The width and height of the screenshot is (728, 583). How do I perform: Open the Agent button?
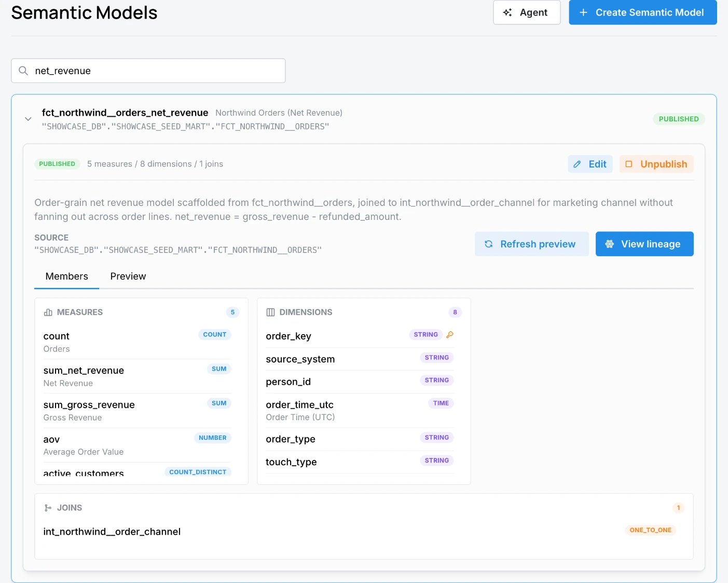527,12
